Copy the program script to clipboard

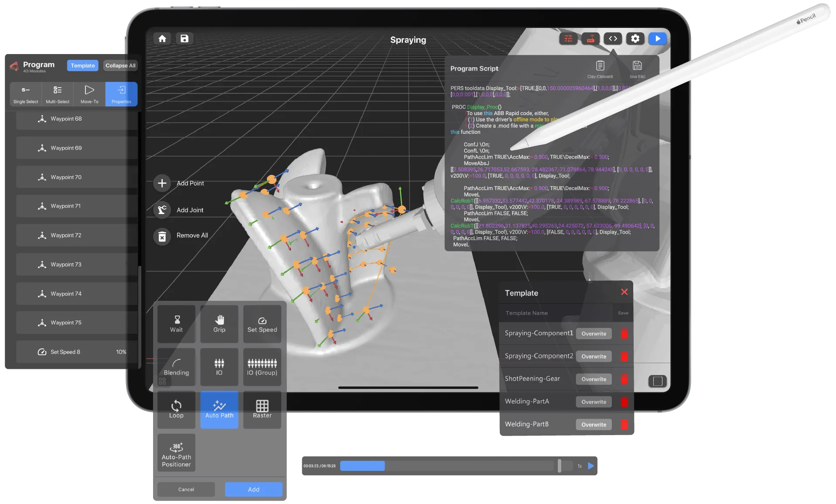coord(600,69)
